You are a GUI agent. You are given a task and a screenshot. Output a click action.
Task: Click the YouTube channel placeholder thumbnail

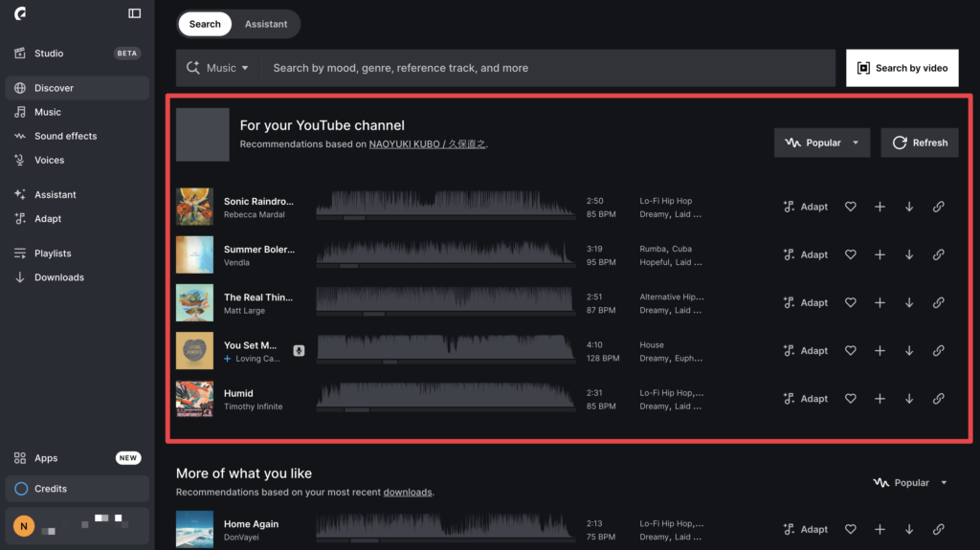coord(203,134)
